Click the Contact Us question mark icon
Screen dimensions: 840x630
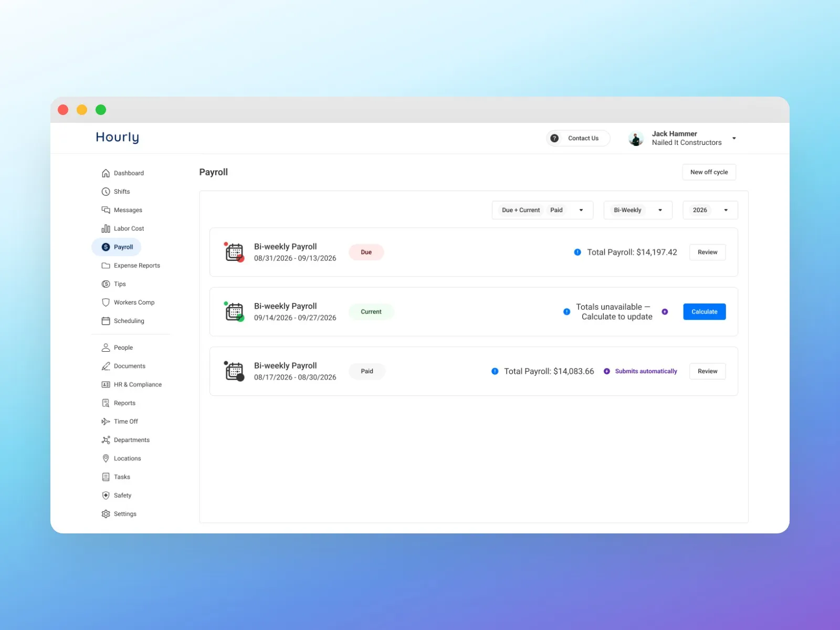(554, 138)
